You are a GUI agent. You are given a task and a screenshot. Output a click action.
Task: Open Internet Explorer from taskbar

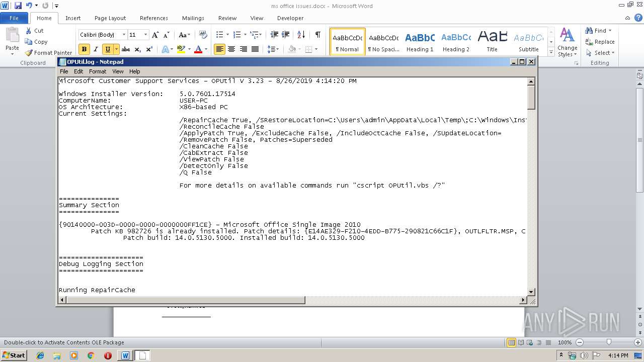coord(40,355)
